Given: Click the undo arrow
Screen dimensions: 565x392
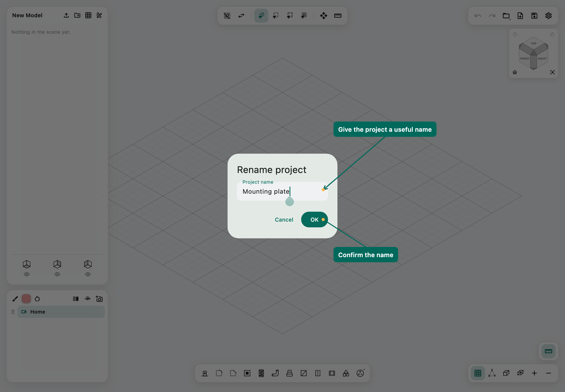Looking at the screenshot, I should [478, 16].
